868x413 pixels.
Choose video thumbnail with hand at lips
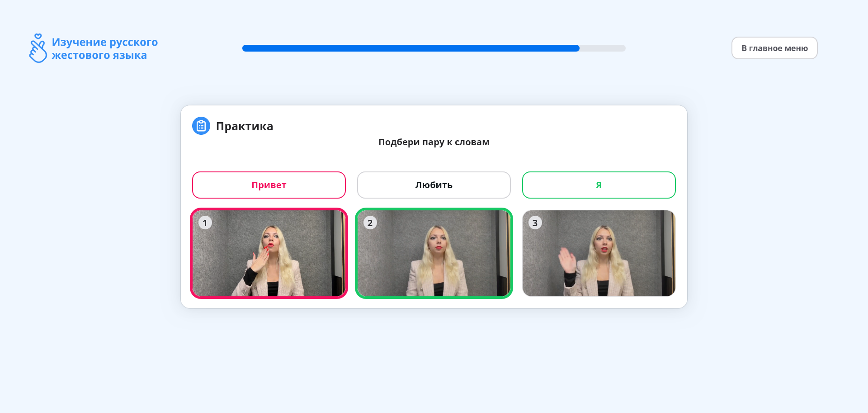click(269, 253)
